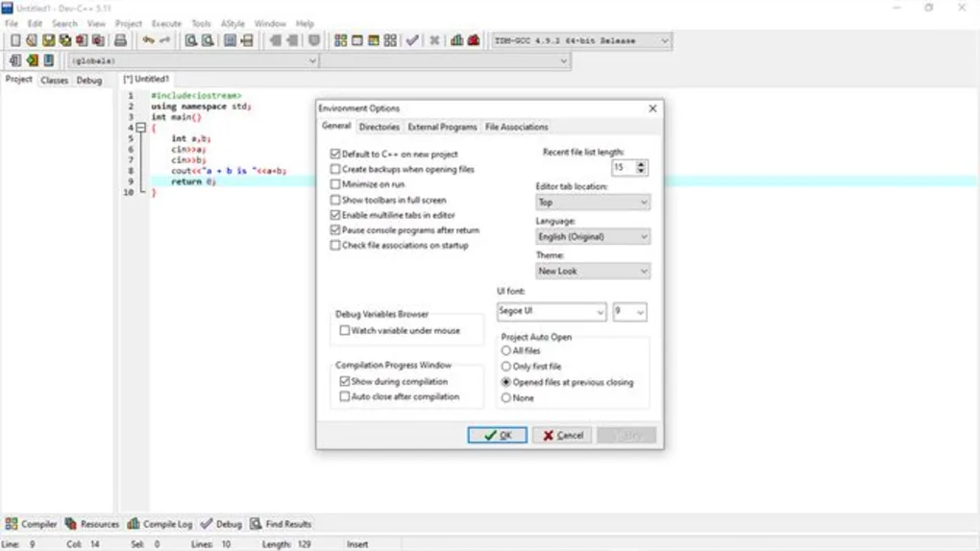Open the Execute menu
This screenshot has height=551, width=980.
coord(166,23)
